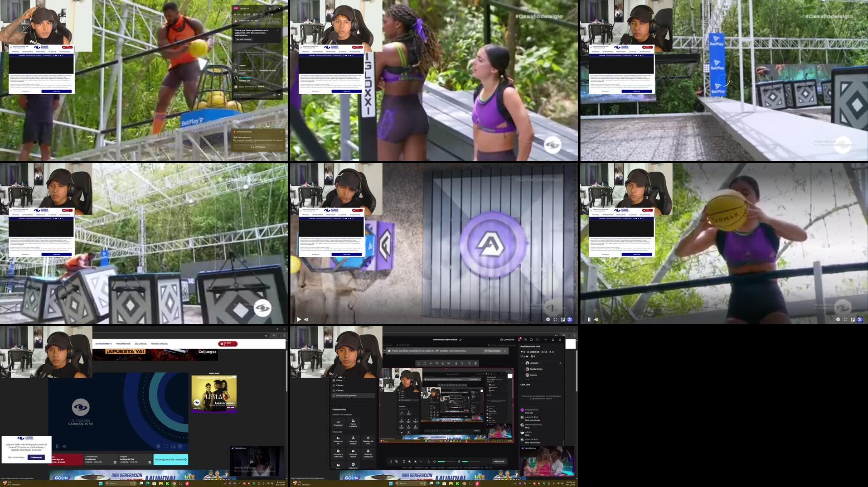Open the Coemisión tool in LIVE Studio

pos(338,424)
